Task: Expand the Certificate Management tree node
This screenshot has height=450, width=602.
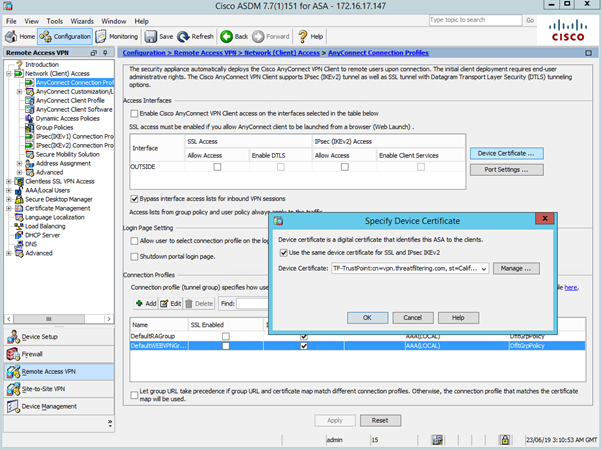Action: (x=6, y=208)
